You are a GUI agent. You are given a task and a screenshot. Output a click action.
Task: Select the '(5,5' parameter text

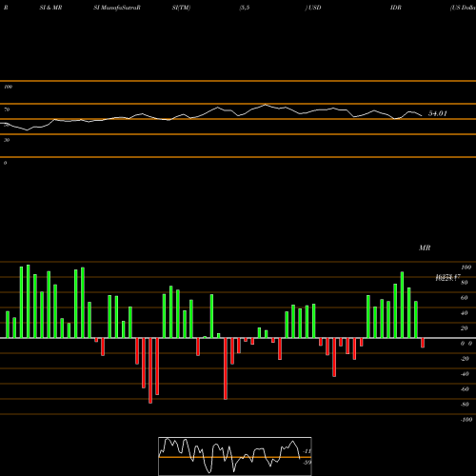[x=245, y=8]
